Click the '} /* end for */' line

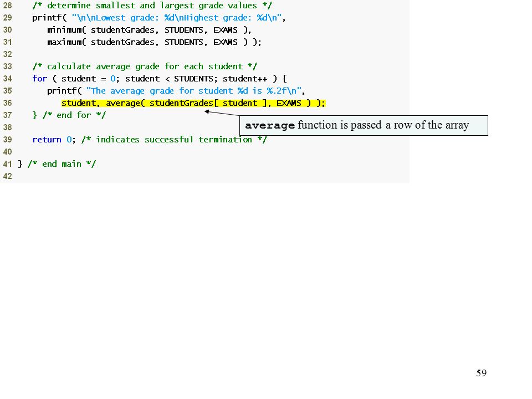[x=69, y=115]
